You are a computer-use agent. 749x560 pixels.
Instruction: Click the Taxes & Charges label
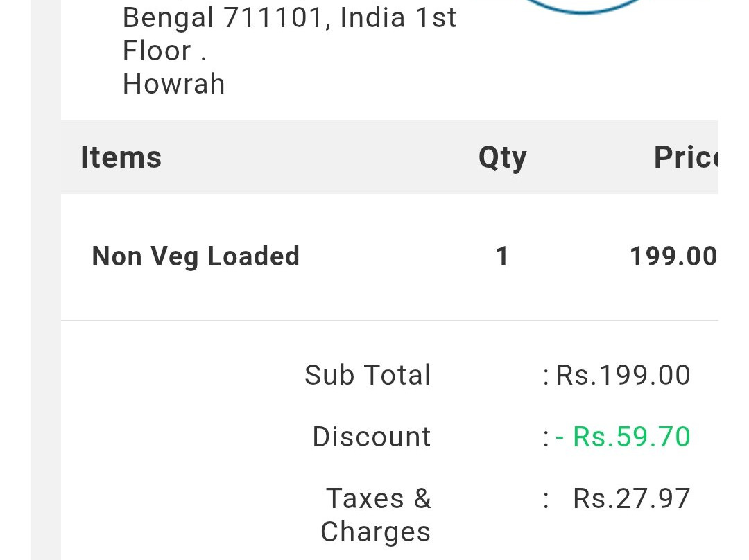[376, 515]
